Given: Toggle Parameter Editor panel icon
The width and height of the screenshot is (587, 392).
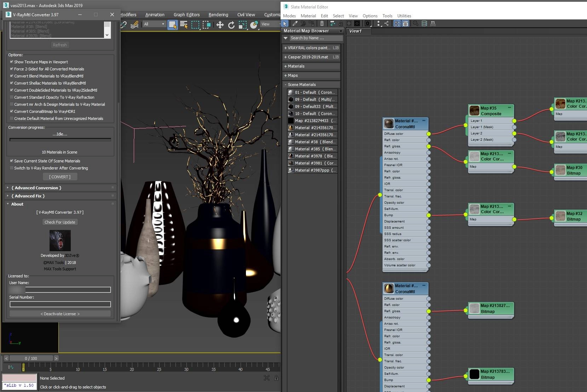Looking at the screenshot, I should tap(405, 24).
